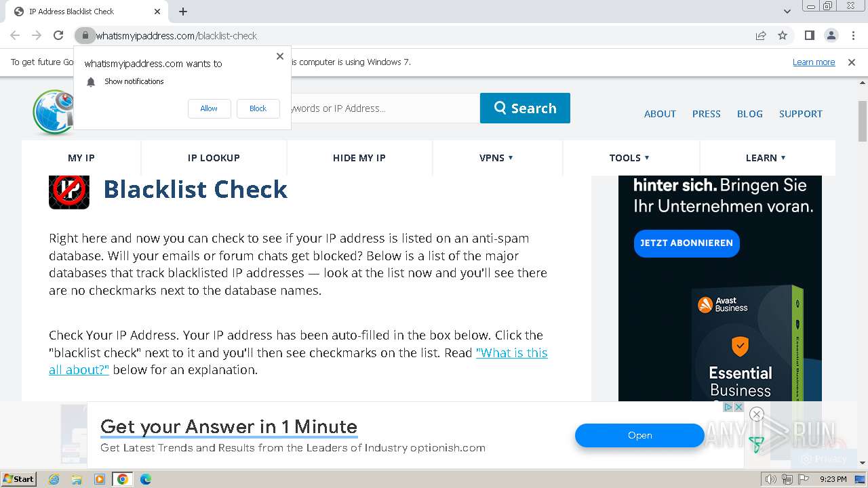Click the keywords or IP Address search field

[x=385, y=108]
